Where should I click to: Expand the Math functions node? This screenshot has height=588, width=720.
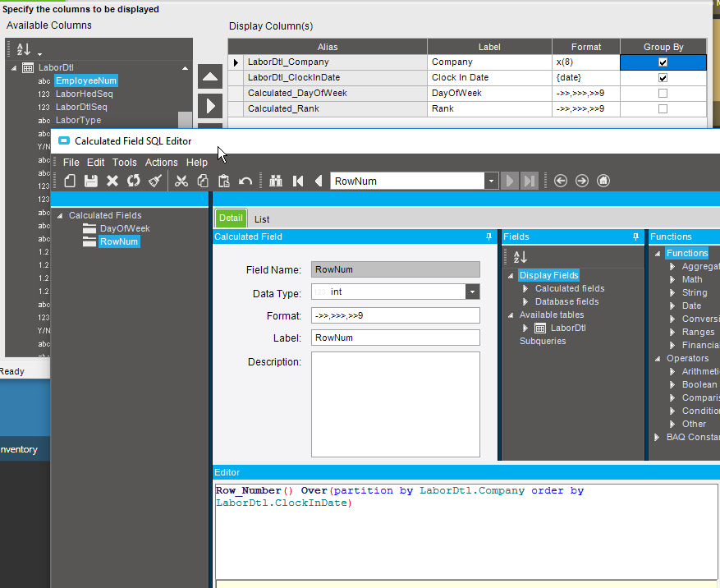pyautogui.click(x=673, y=279)
